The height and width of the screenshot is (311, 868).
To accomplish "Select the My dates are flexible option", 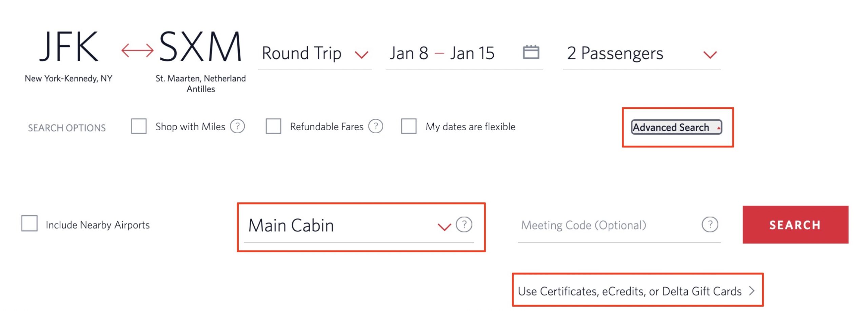I will click(409, 126).
